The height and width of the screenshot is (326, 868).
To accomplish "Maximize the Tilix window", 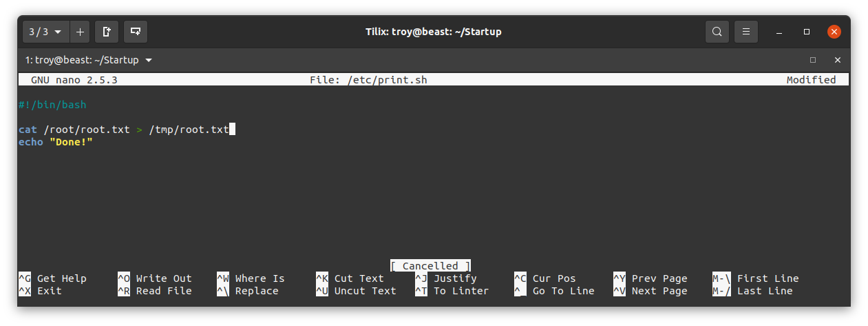I will [807, 32].
